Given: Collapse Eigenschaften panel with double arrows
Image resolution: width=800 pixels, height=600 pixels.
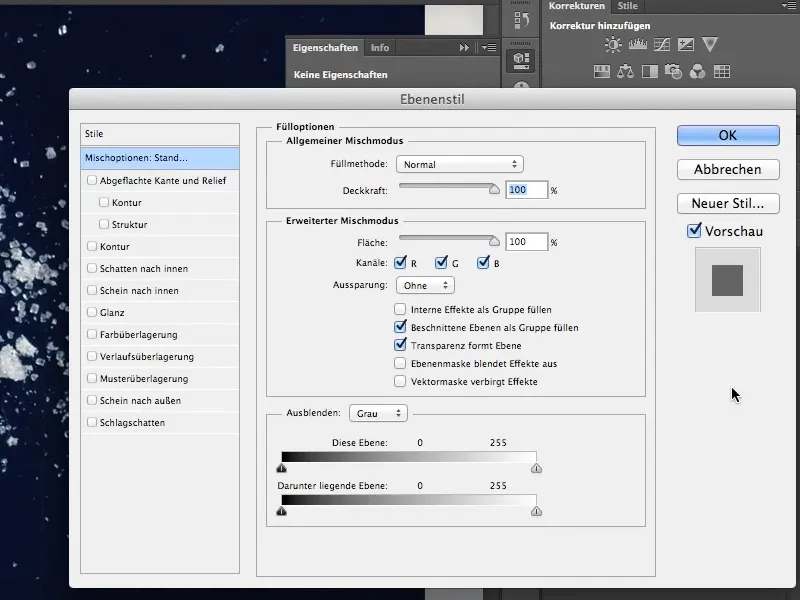Looking at the screenshot, I should tap(464, 47).
